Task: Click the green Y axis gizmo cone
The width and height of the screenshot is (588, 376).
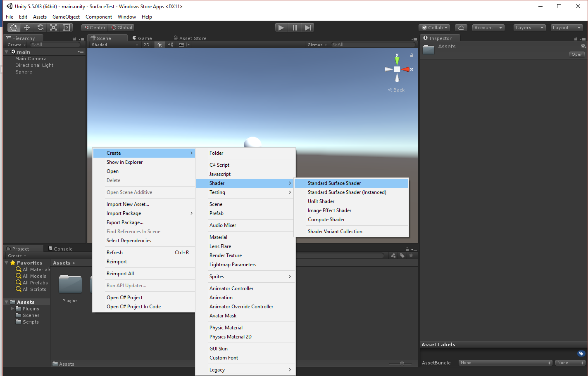Action: 397,60
